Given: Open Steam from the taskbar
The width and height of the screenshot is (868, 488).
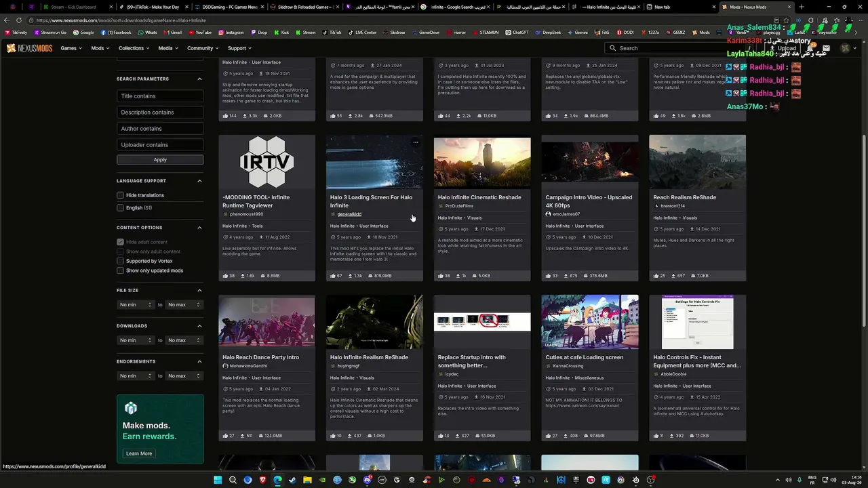Looking at the screenshot, I should (292, 480).
